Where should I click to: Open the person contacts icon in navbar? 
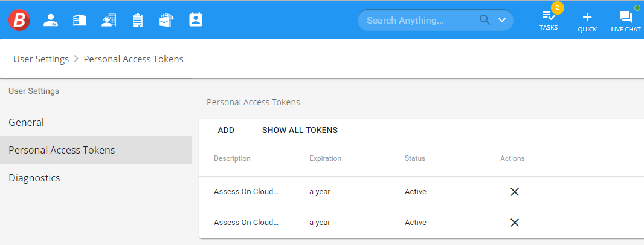coord(51,20)
